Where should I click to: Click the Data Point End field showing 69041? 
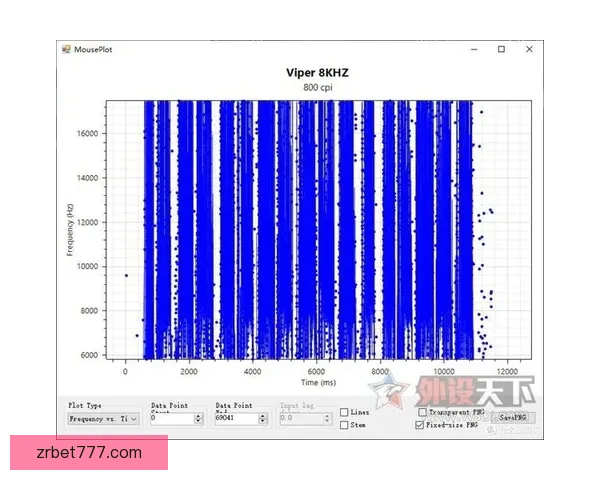236,418
